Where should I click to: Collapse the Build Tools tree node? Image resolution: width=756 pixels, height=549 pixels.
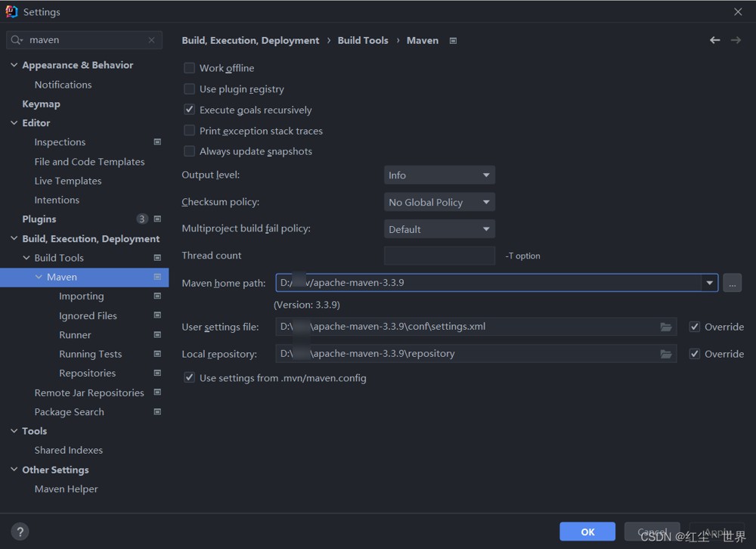26,258
